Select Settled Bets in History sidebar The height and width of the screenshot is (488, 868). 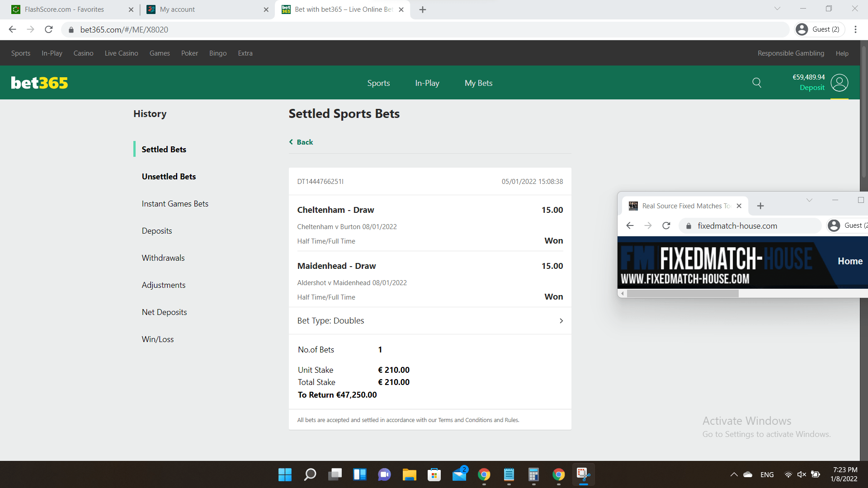pyautogui.click(x=164, y=149)
